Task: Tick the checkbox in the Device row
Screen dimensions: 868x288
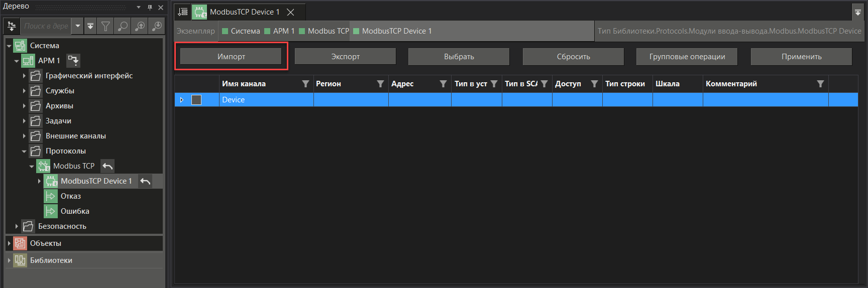Action: click(196, 100)
